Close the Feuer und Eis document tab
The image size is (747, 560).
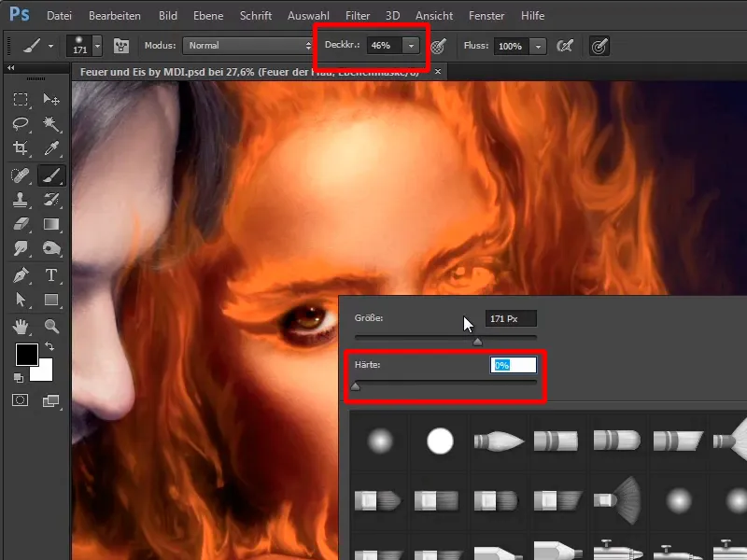point(438,72)
